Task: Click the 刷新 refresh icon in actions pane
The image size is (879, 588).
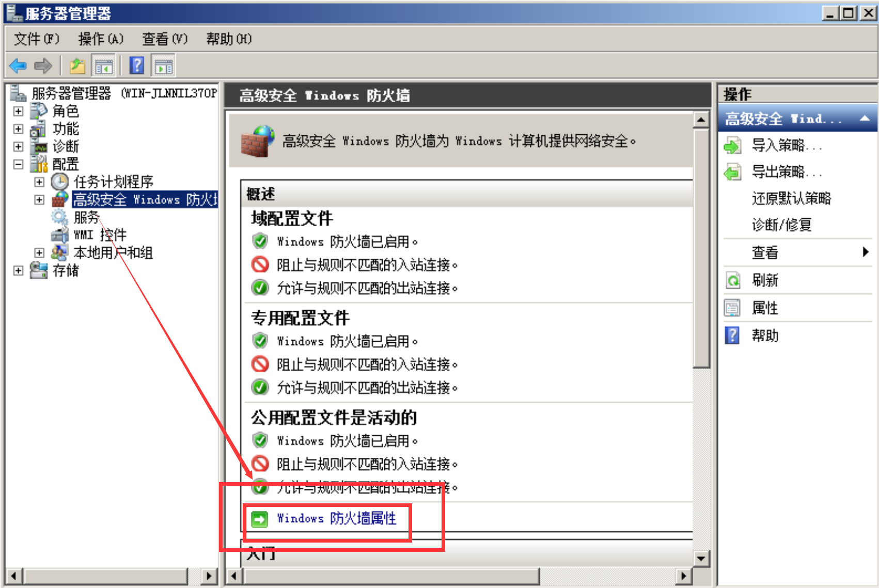Action: tap(732, 280)
